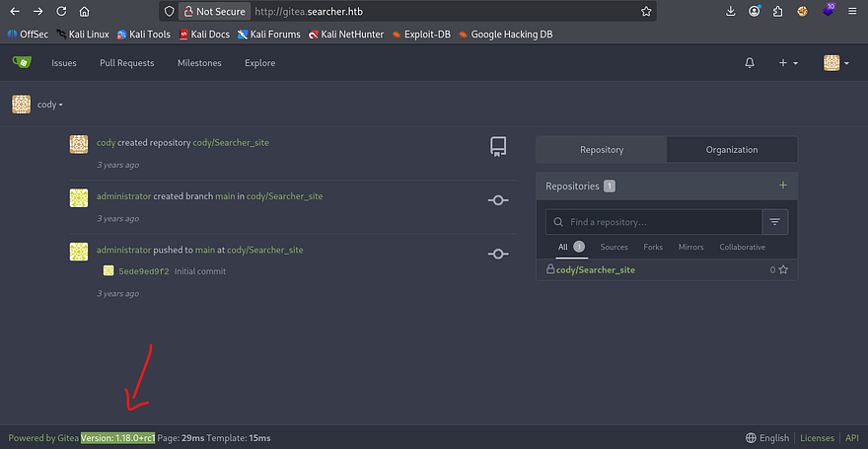Image resolution: width=868 pixels, height=449 pixels.
Task: Expand the create new plus dropdown
Action: [787, 63]
